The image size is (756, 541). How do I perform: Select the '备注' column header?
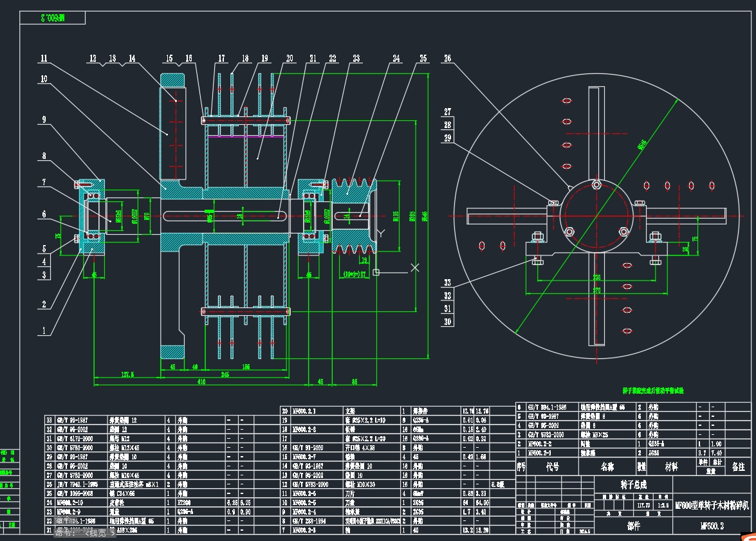pyautogui.click(x=738, y=467)
